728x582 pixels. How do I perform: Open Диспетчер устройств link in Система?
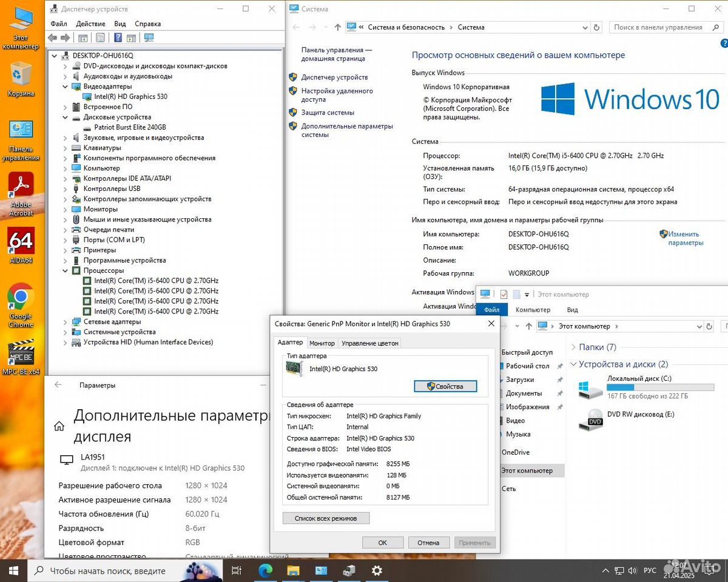pyautogui.click(x=334, y=78)
